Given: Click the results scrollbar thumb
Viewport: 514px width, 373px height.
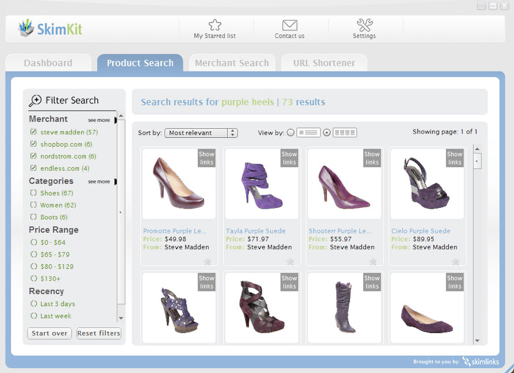Looking at the screenshot, I should click(x=477, y=161).
